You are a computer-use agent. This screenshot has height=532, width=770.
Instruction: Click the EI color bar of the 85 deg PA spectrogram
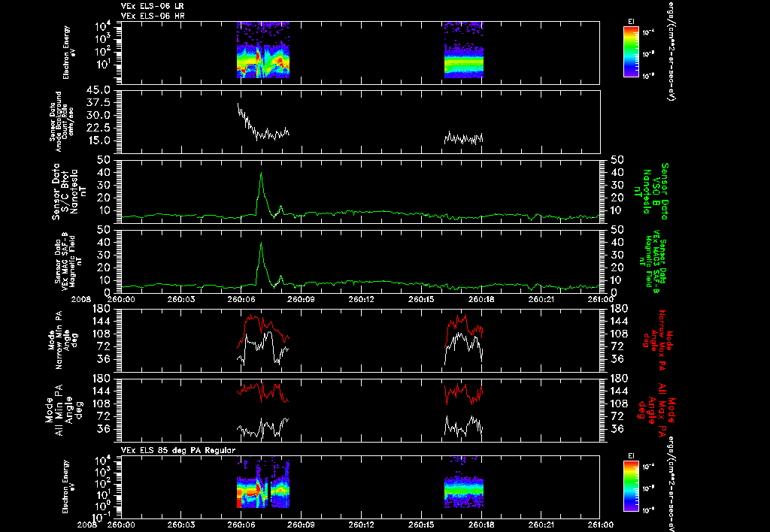[631, 486]
